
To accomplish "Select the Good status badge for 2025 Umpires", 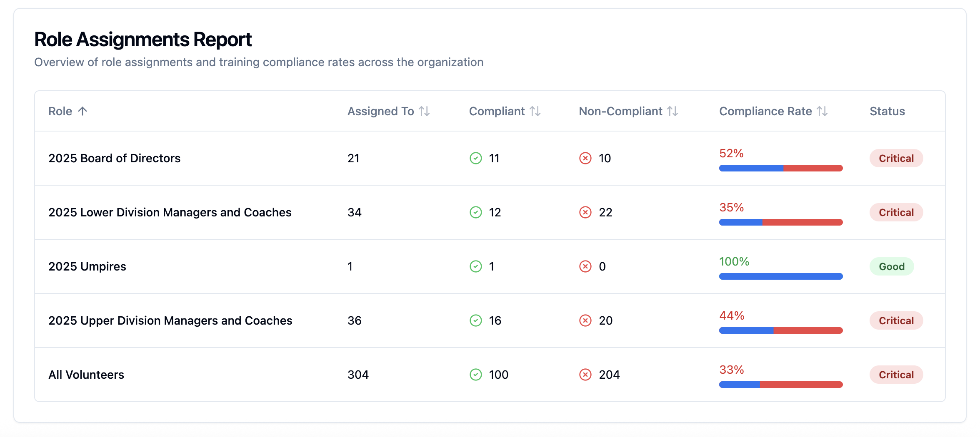I will point(891,266).
